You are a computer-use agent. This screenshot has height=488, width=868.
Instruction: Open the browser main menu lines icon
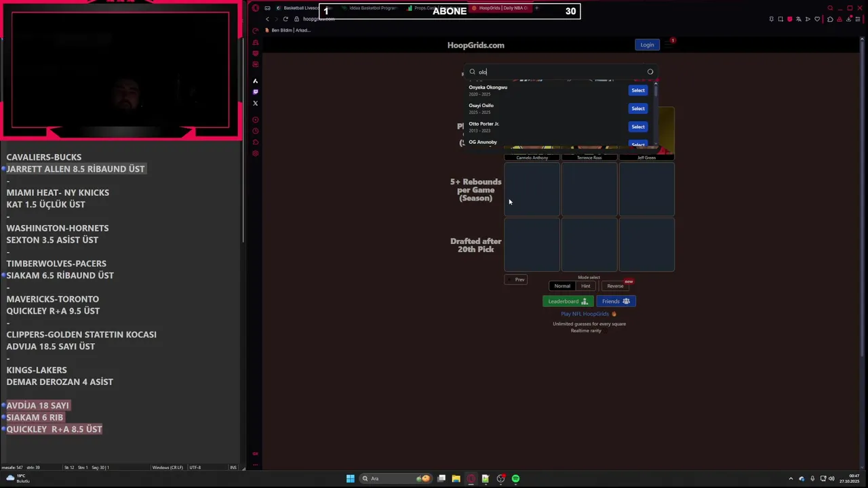click(858, 19)
